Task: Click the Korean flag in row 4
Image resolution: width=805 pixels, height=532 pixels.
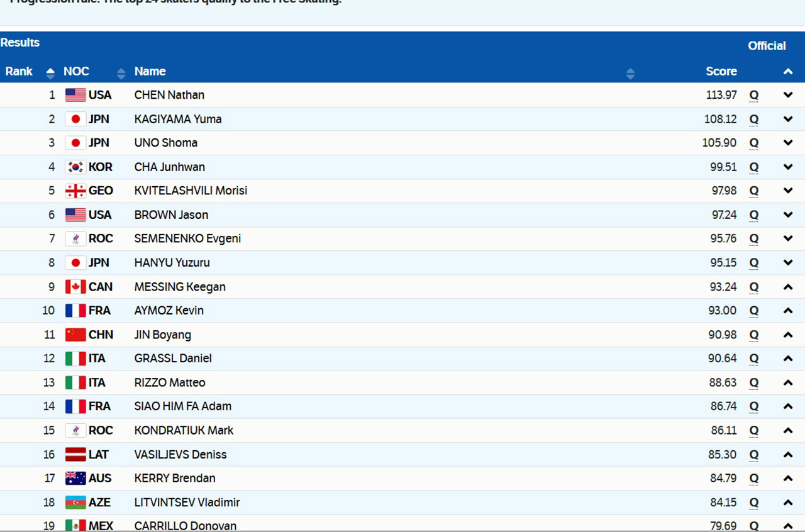Action: [x=75, y=167]
